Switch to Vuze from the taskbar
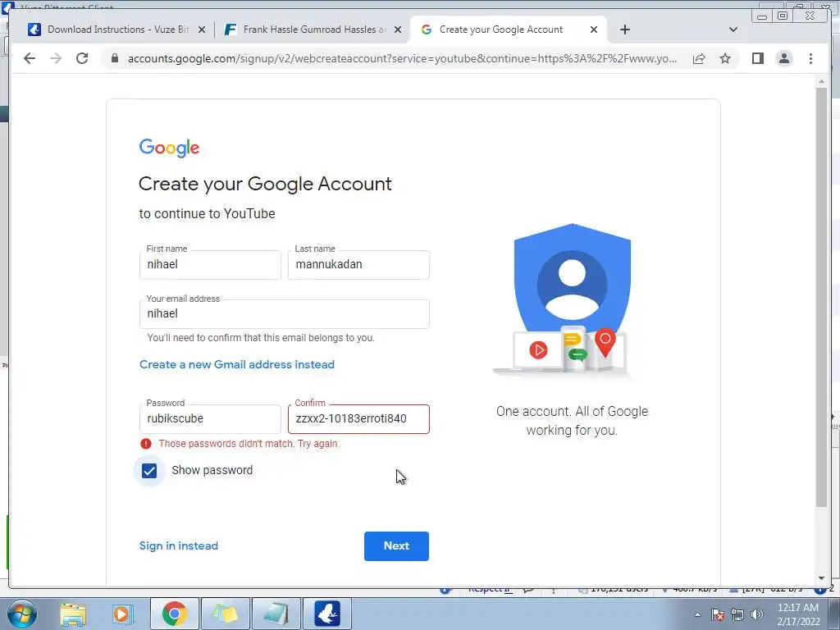This screenshot has width=840, height=630. click(x=327, y=614)
